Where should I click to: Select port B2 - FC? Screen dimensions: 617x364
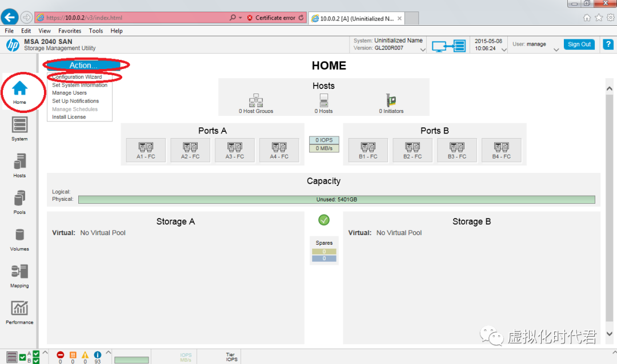[412, 150]
